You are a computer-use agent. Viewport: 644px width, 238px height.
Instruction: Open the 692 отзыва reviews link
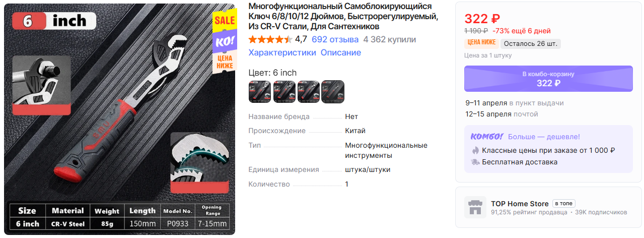click(x=335, y=39)
